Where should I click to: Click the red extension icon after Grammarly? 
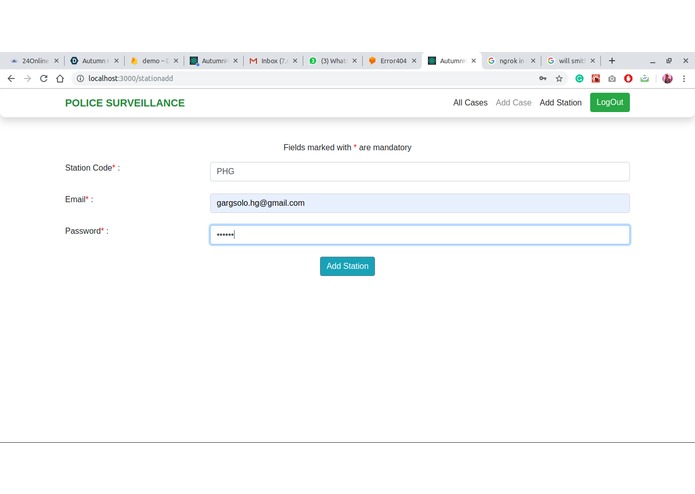tap(596, 78)
